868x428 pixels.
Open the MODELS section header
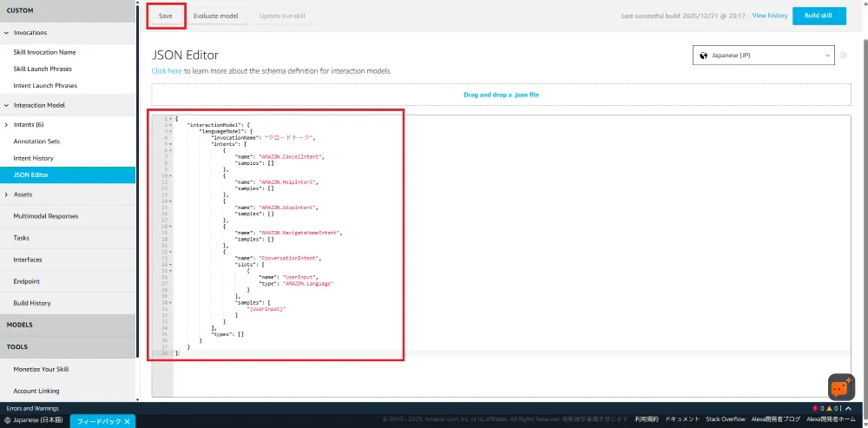(68, 325)
